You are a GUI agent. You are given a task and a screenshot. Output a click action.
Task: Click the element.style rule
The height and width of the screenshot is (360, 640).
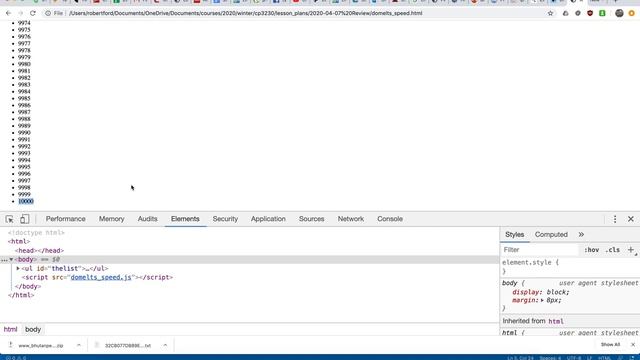coord(530,262)
